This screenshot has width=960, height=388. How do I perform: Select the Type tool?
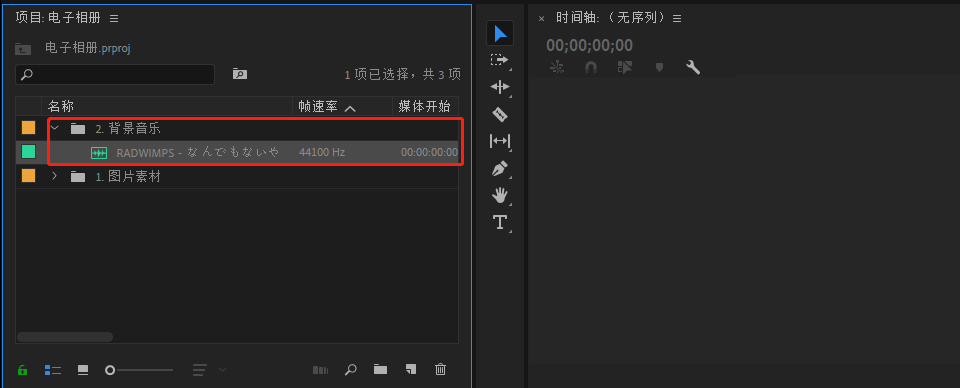point(500,222)
